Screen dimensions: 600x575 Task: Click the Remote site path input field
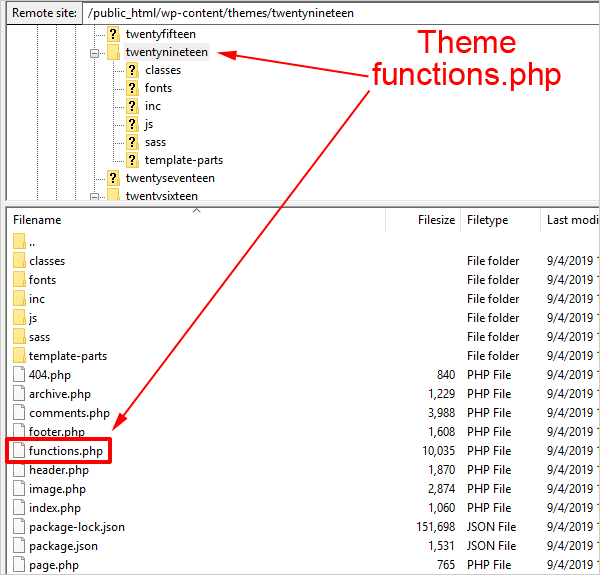[x=341, y=13]
